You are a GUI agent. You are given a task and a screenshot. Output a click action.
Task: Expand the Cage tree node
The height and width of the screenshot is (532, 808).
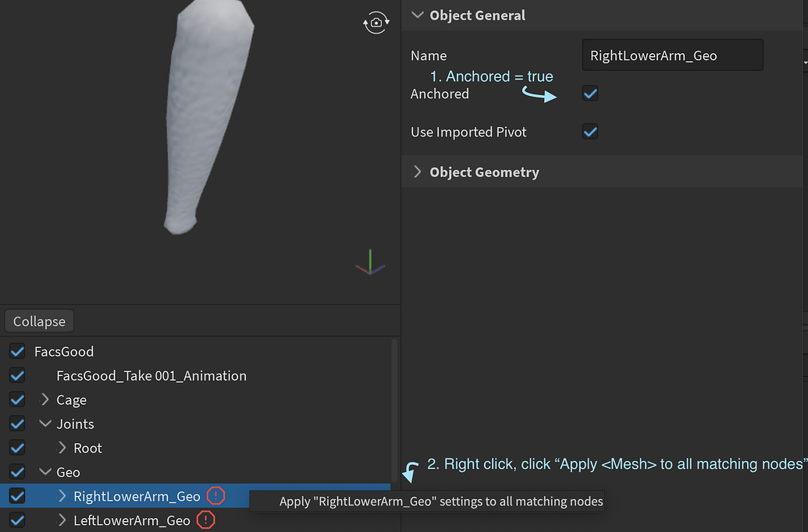coord(44,399)
